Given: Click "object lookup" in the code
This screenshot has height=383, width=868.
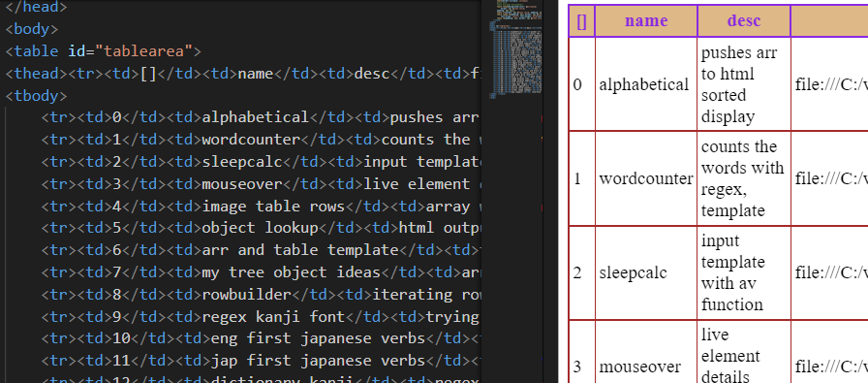Looking at the screenshot, I should [x=261, y=228].
